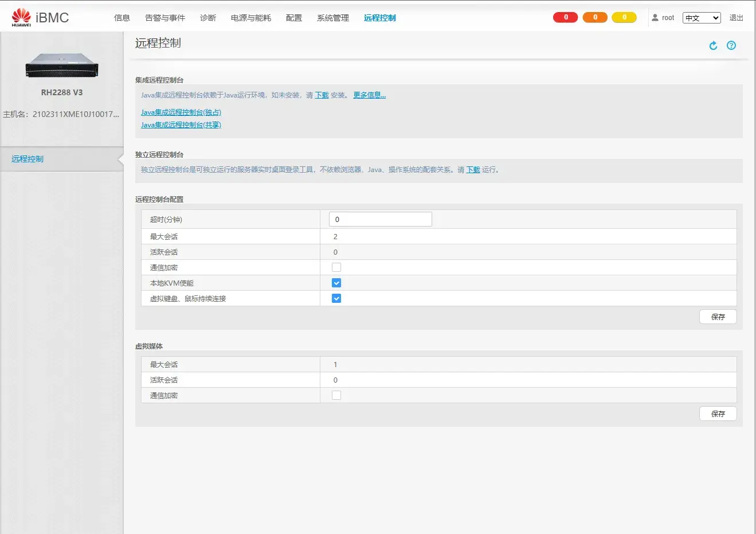Click the Huawei iBMC logo
The image size is (756, 534).
[x=40, y=17]
